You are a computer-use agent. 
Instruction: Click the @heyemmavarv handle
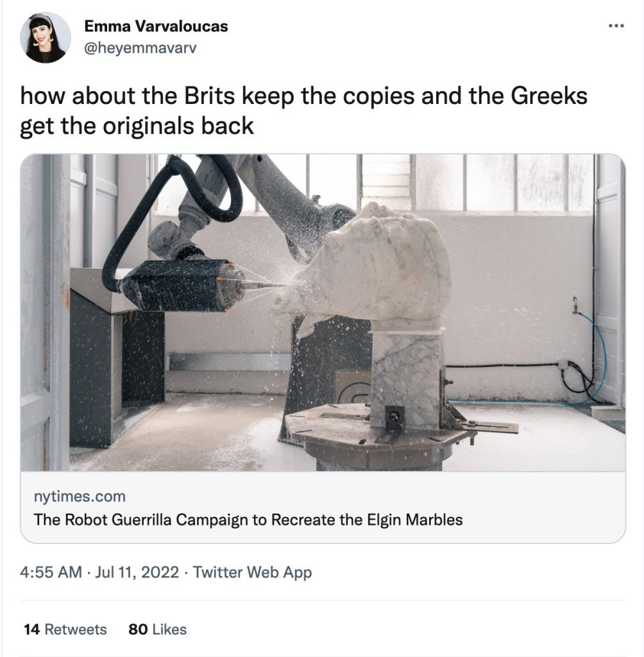click(x=140, y=48)
